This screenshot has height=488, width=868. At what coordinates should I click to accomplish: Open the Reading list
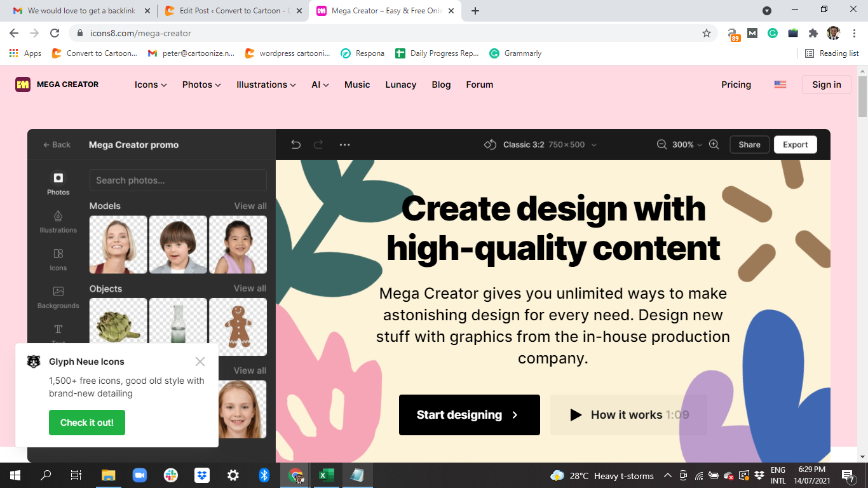tap(832, 53)
